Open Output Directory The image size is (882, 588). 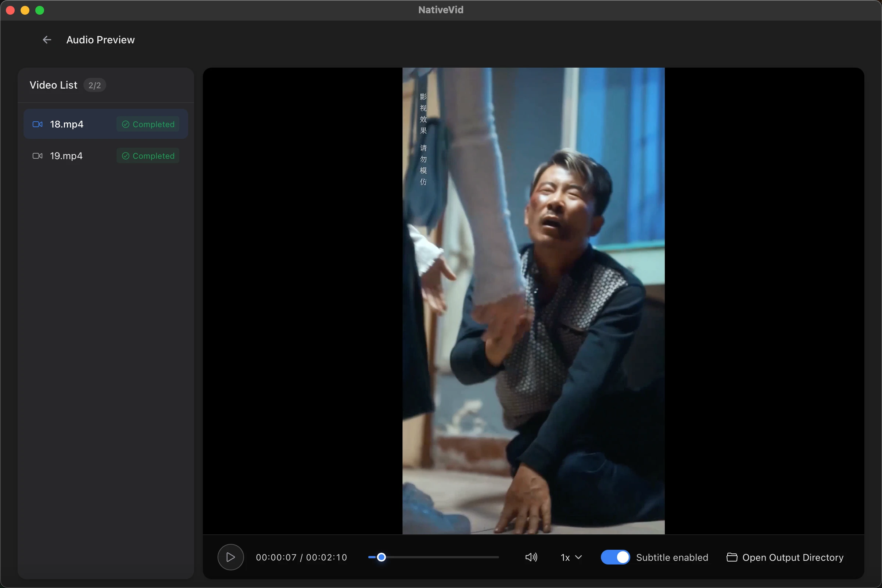click(785, 557)
